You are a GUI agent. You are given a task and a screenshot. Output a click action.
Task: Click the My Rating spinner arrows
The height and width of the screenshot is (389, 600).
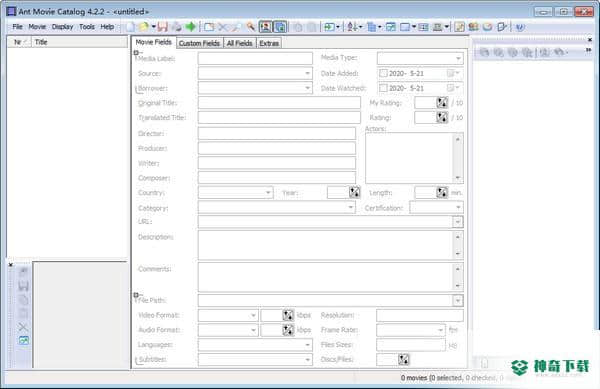tap(442, 103)
